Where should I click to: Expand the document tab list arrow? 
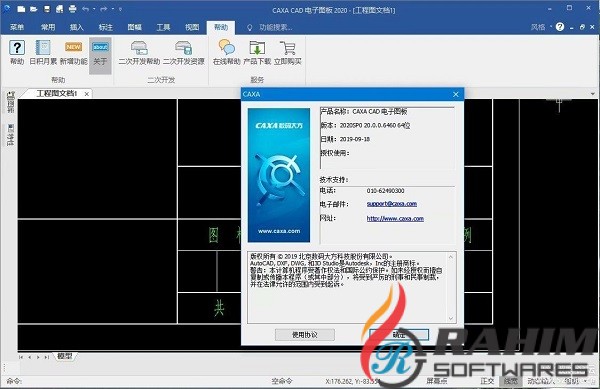[x=592, y=94]
